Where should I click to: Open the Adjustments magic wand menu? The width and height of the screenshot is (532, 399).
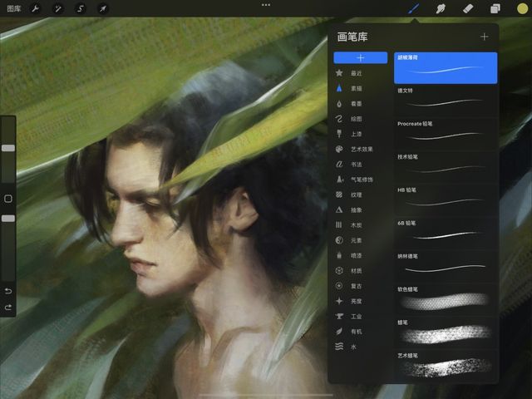[x=58, y=8]
